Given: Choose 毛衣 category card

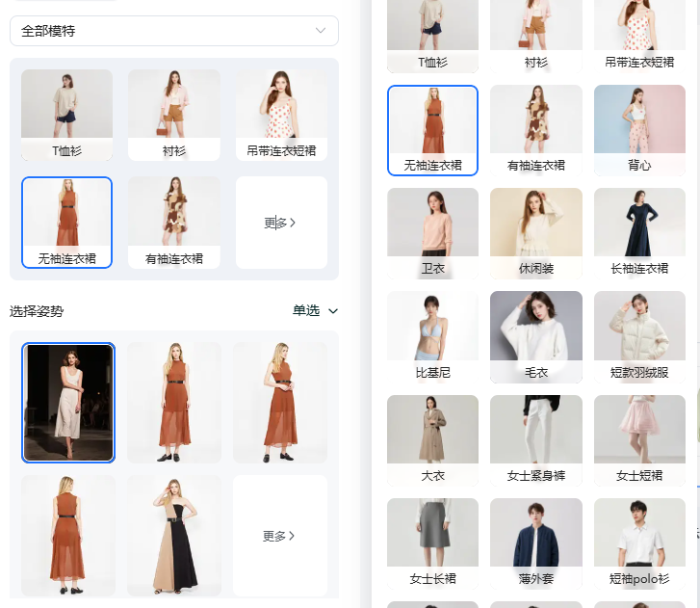Looking at the screenshot, I should pos(536,337).
